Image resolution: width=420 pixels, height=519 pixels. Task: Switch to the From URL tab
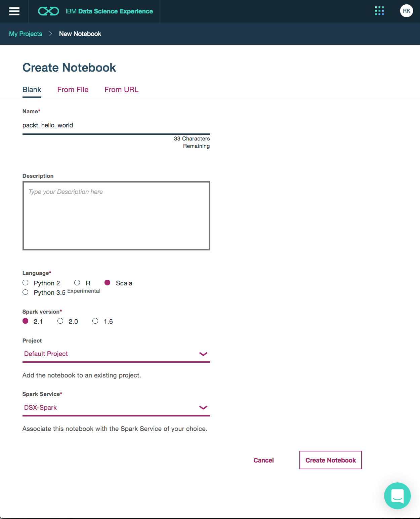tap(121, 90)
